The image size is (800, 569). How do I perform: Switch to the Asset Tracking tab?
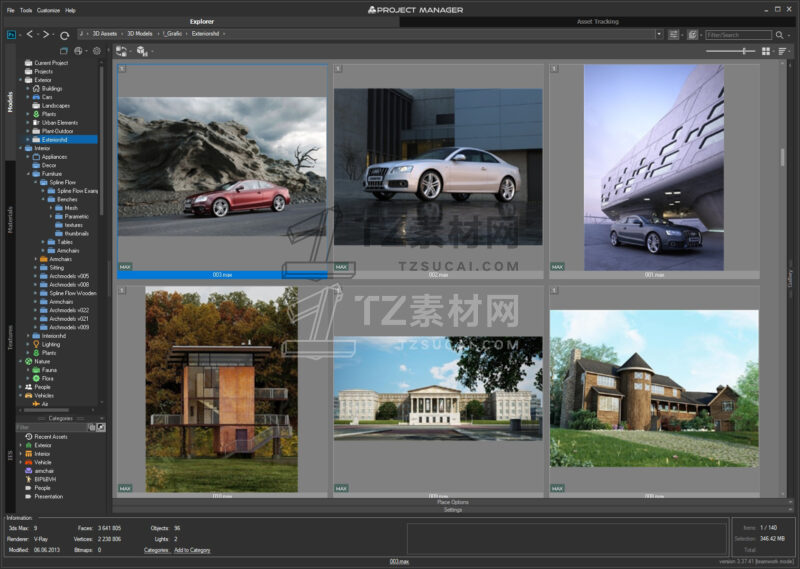click(x=598, y=21)
